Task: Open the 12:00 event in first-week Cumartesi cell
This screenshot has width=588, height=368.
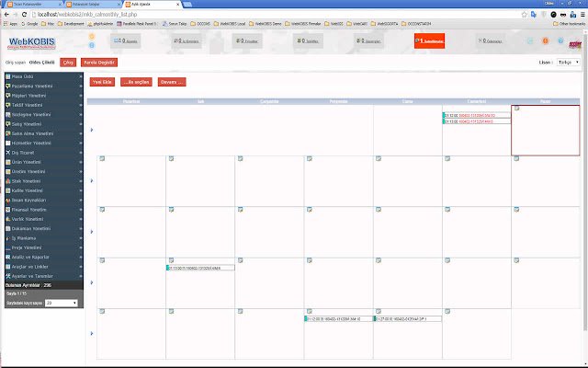Action: pos(477,116)
